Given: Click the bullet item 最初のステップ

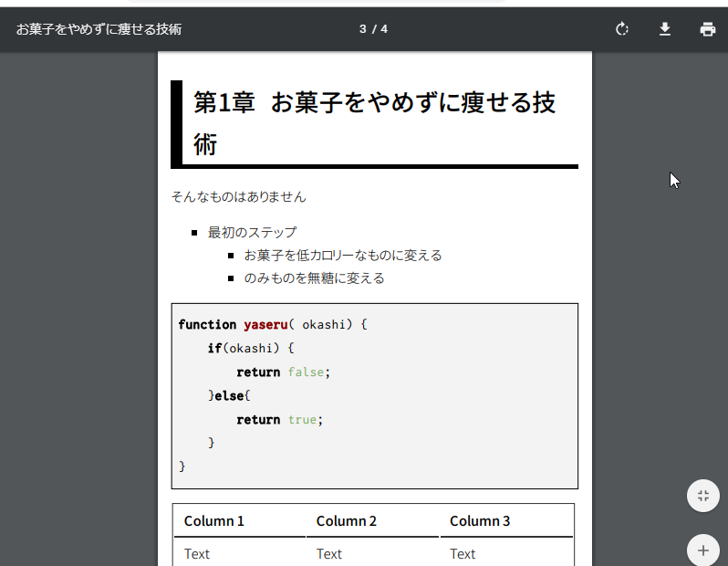Looking at the screenshot, I should pyautogui.click(x=252, y=233).
